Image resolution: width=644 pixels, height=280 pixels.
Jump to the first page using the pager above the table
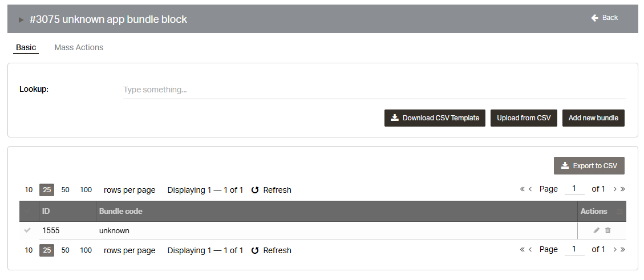click(522, 189)
